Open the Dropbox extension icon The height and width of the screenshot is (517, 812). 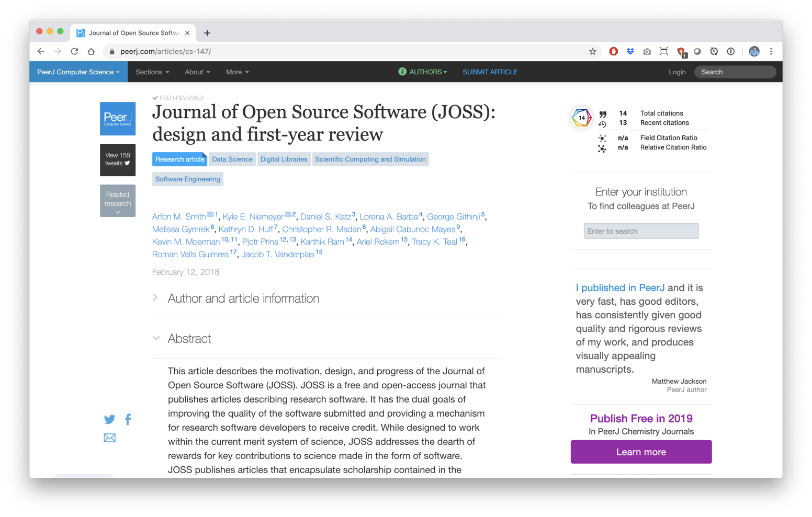tap(630, 51)
